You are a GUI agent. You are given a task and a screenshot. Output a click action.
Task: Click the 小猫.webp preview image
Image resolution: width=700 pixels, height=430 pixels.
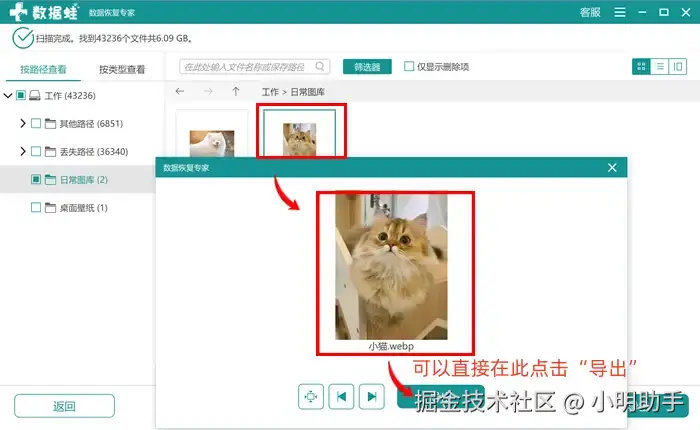click(x=392, y=267)
